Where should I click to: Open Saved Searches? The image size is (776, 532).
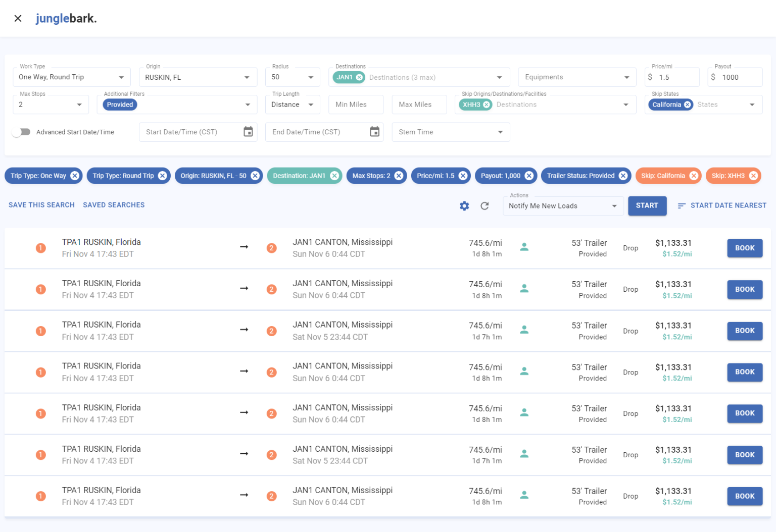[114, 205]
